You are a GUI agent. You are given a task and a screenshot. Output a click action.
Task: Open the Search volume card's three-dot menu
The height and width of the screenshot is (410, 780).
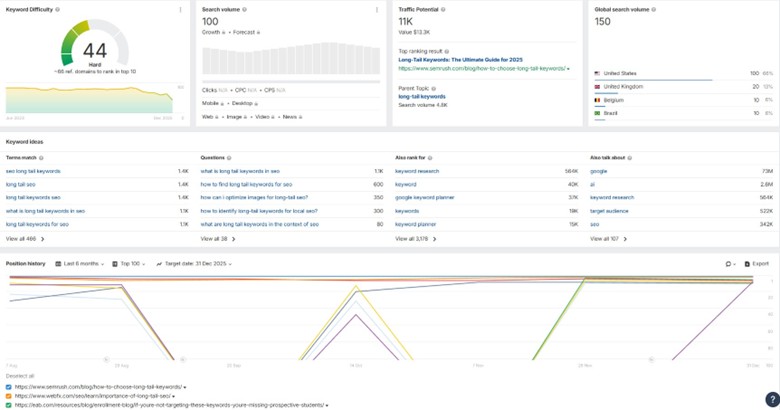(376, 10)
